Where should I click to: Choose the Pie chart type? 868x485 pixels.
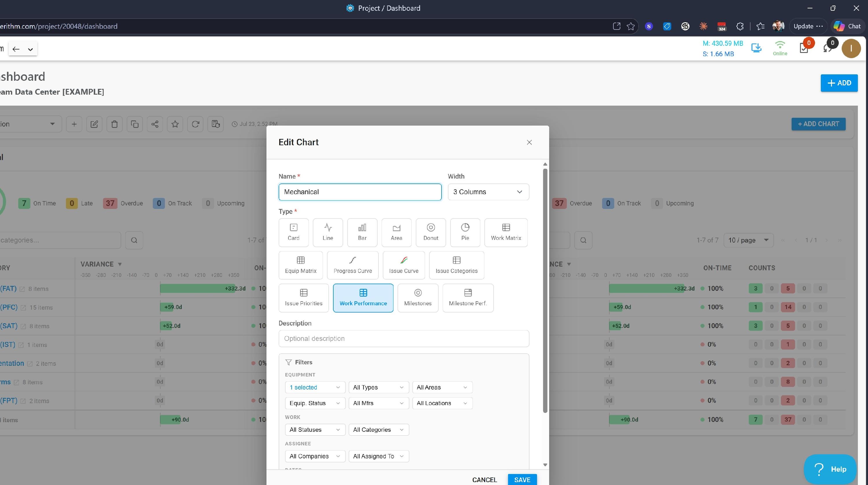pos(465,232)
